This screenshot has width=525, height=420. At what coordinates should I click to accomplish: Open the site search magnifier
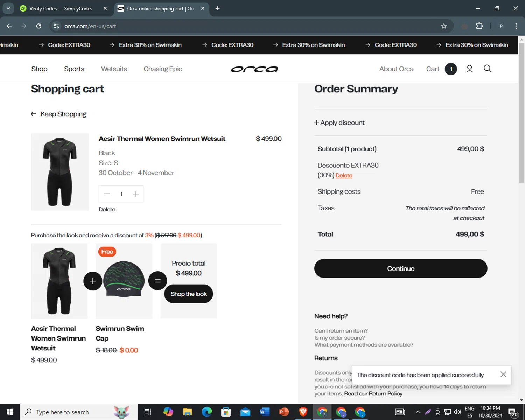[488, 69]
